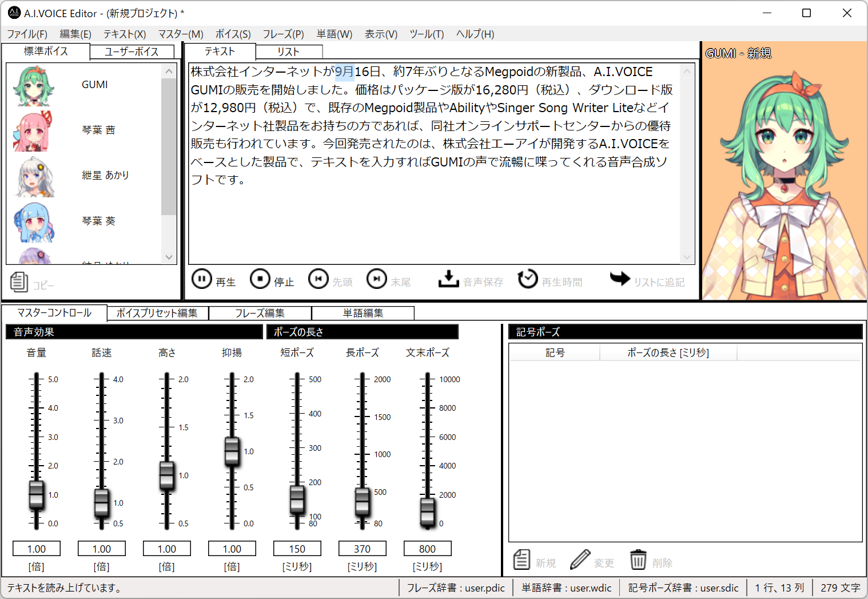Image resolution: width=868 pixels, height=599 pixels.
Task: Click the '1 行, 13 列' status entry
Action: (x=779, y=588)
